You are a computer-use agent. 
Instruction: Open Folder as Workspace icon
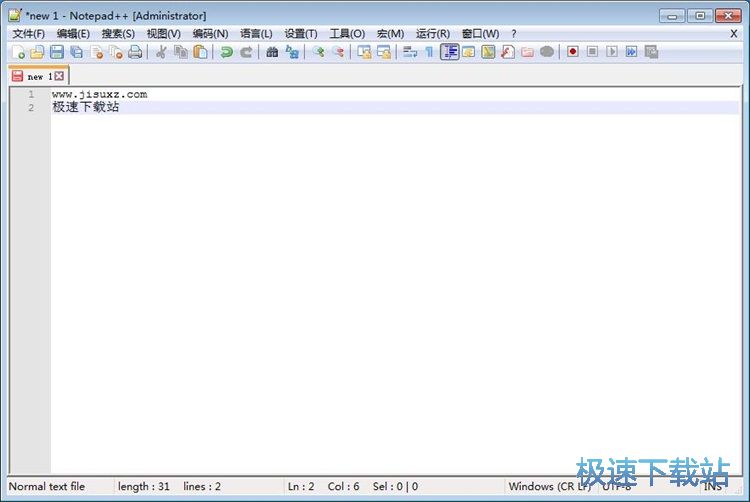tap(528, 52)
